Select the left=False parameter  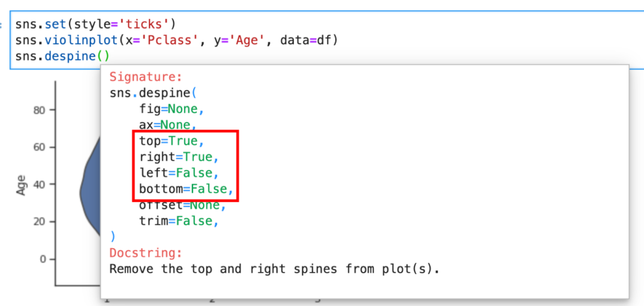pyautogui.click(x=179, y=172)
